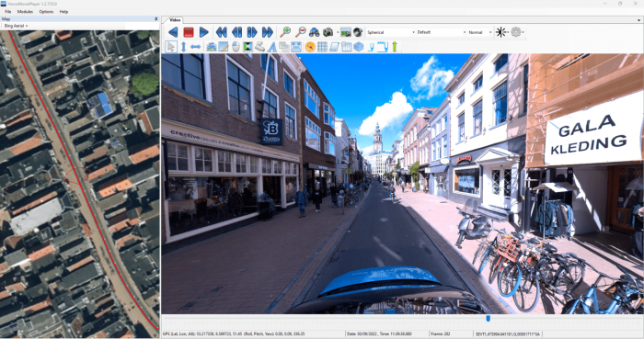The image size is (644, 339).
Task: Open the Default dropdown list
Action: pos(441,32)
